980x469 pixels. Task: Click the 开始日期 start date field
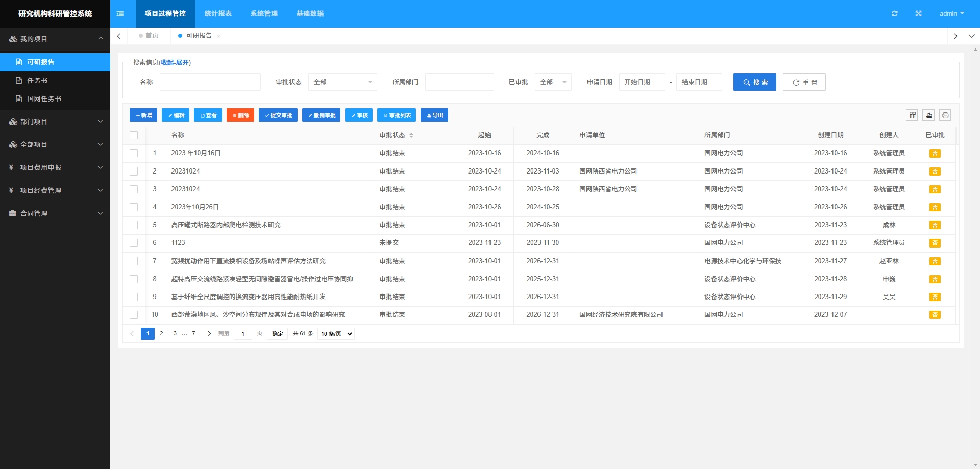pos(642,82)
